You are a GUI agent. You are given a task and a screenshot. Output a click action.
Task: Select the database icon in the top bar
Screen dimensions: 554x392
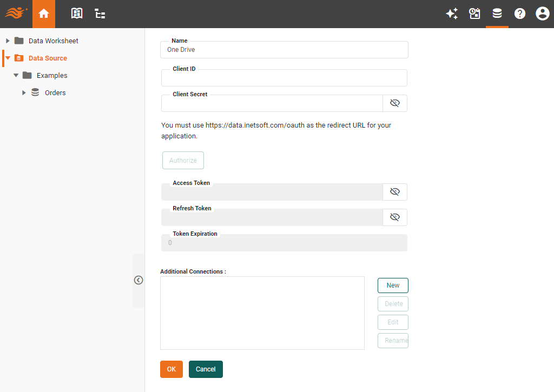[x=497, y=14]
